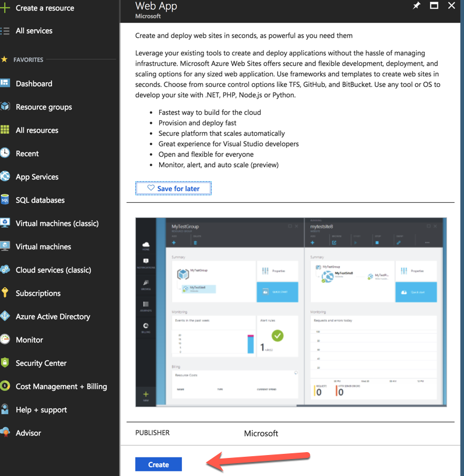Open Security Center
Viewport: 464px width, 476px height.
pos(41,363)
